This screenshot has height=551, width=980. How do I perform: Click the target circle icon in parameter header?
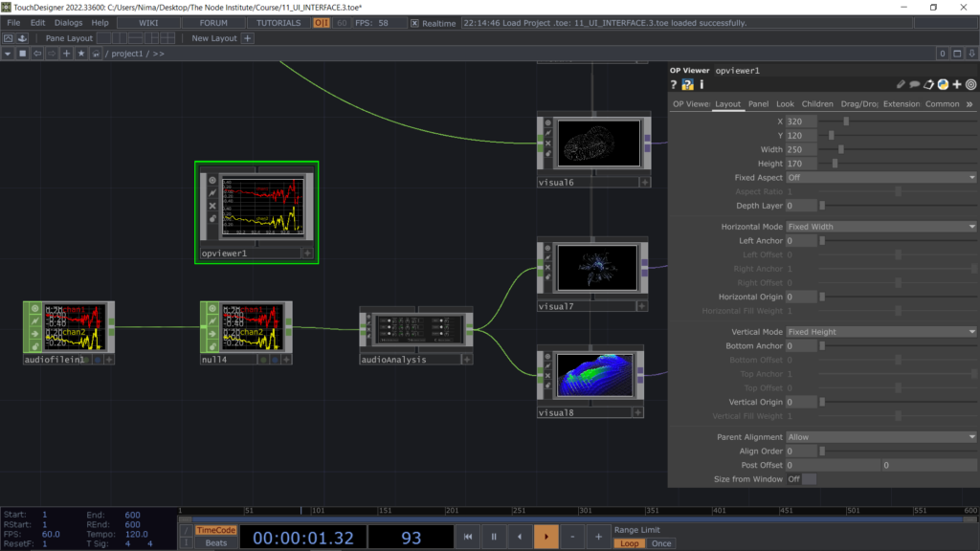970,84
